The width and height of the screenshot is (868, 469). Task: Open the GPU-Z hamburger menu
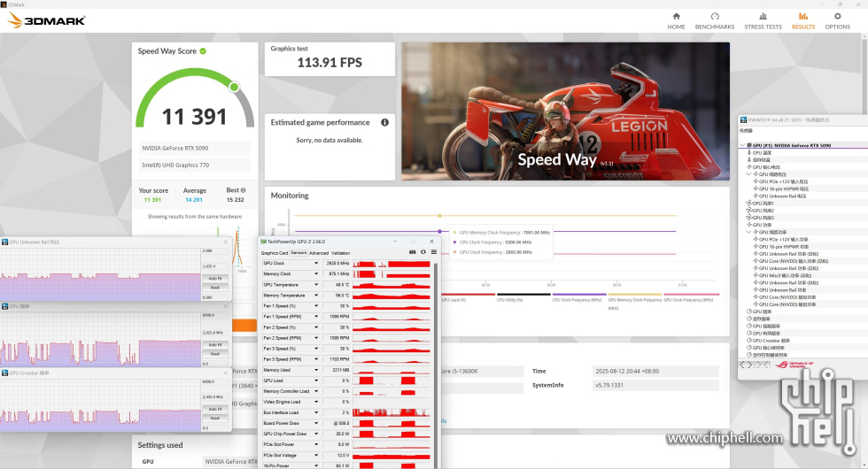coord(434,252)
